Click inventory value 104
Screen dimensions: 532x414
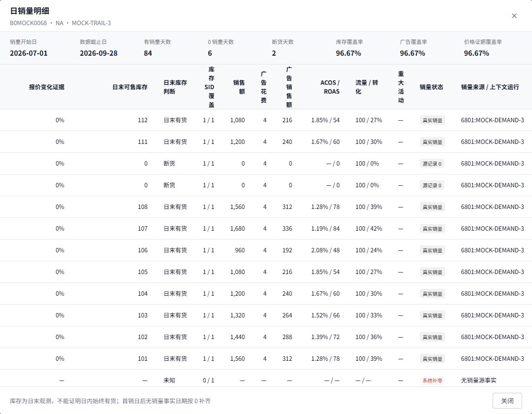click(142, 294)
